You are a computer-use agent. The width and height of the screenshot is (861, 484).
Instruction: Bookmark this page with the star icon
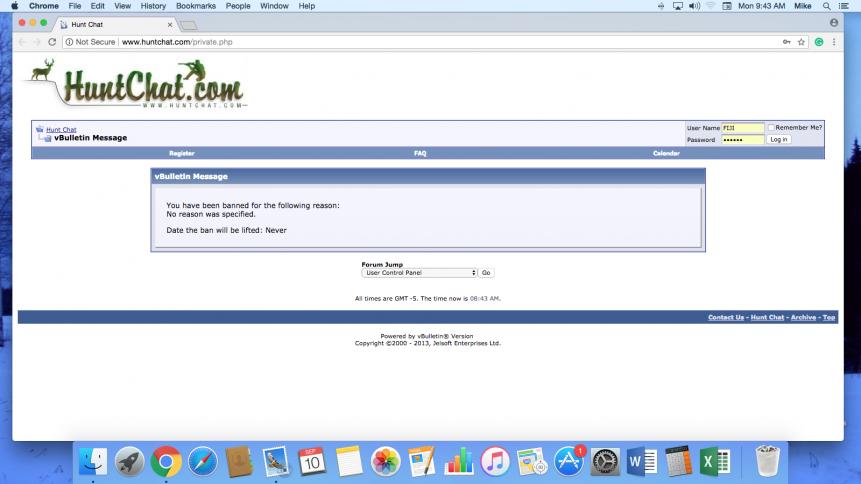(x=802, y=42)
